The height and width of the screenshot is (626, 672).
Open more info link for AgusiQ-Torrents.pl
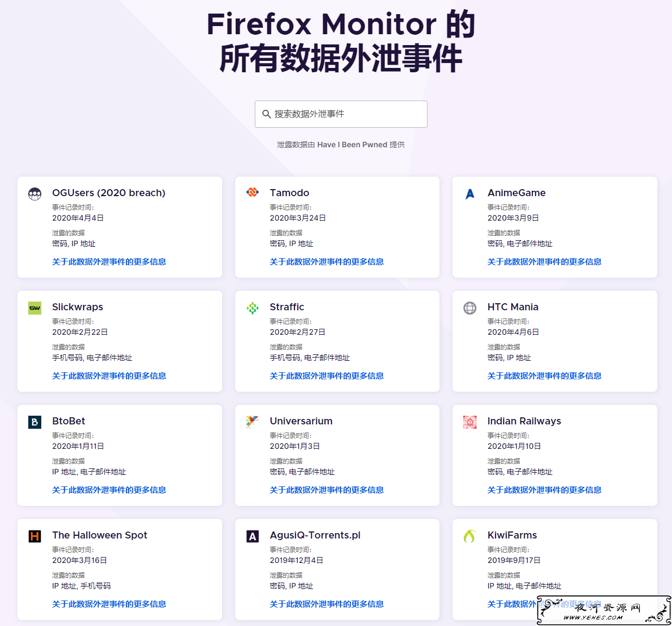pos(327,604)
